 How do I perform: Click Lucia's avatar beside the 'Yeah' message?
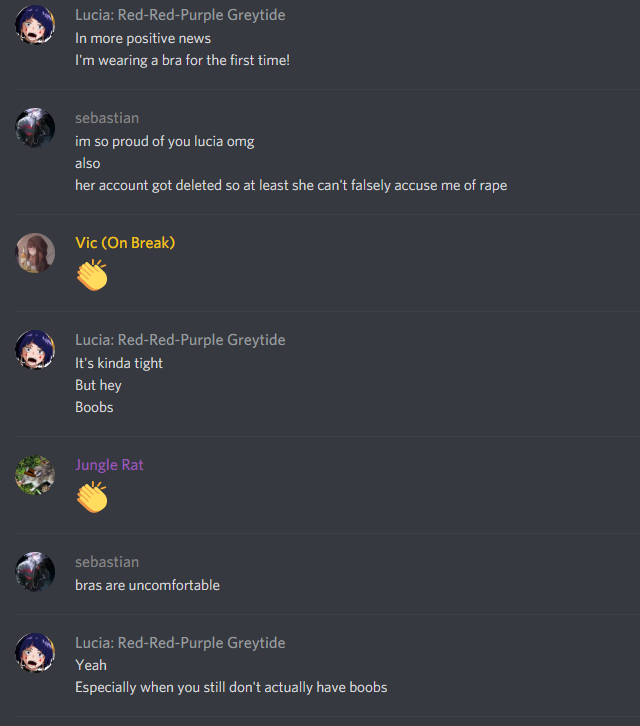pyautogui.click(x=35, y=653)
